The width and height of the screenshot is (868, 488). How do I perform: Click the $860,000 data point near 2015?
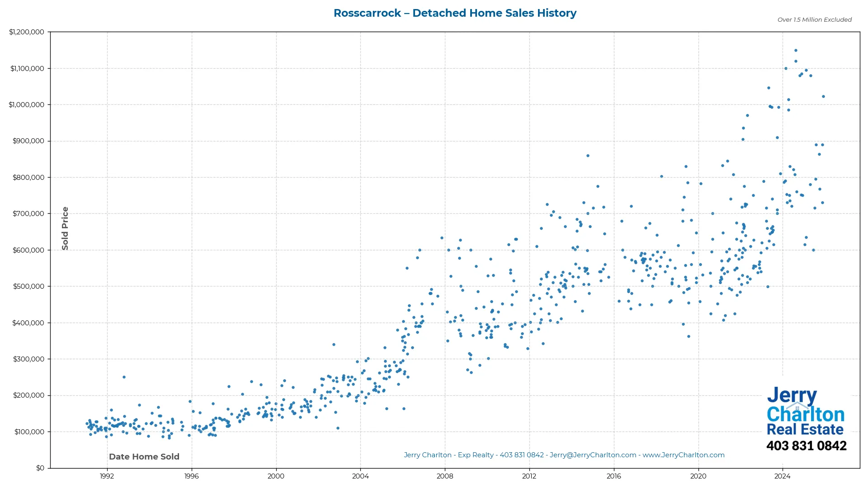point(588,155)
